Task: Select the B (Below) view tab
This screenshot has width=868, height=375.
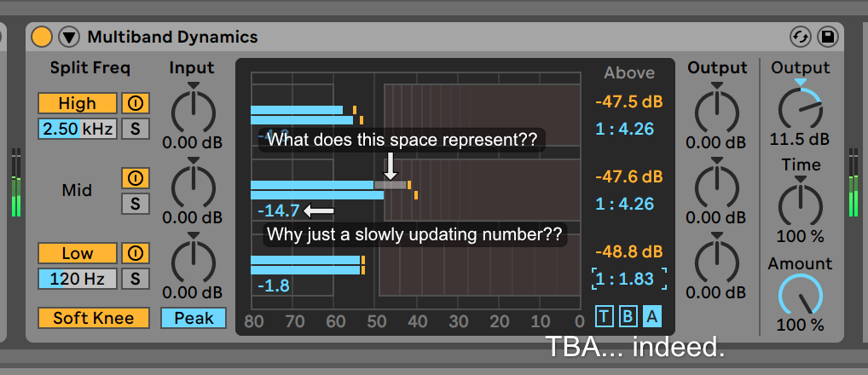Action: (628, 317)
